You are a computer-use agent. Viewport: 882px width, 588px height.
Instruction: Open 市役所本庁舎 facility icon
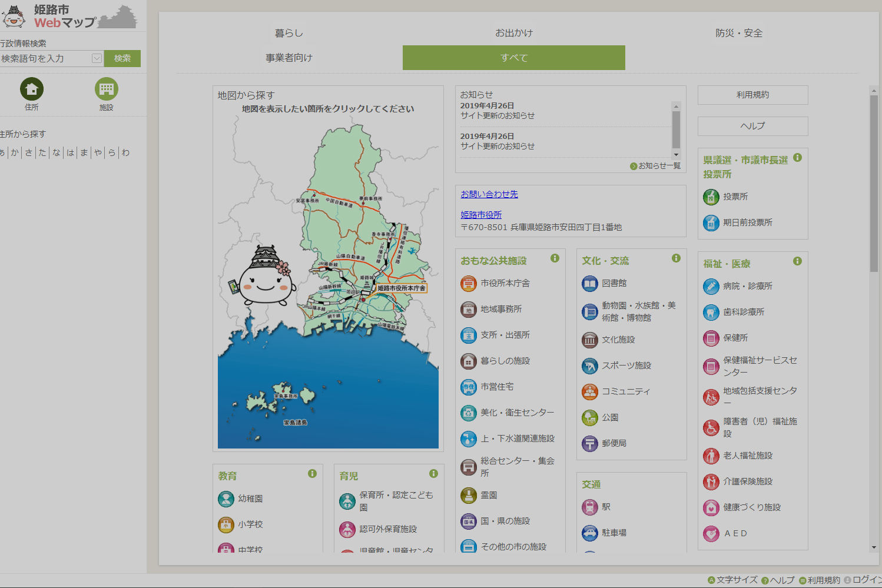(x=468, y=284)
